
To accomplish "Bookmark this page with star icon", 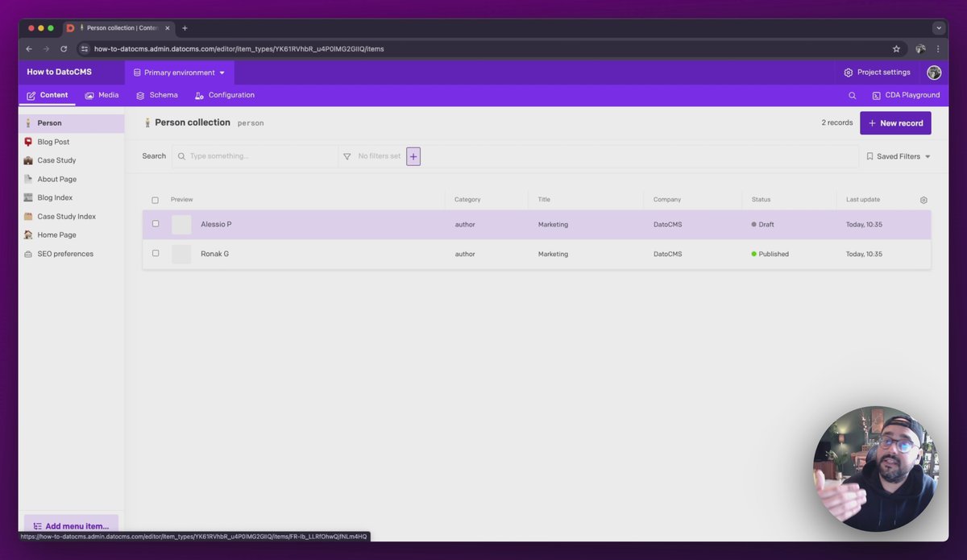I will click(896, 49).
